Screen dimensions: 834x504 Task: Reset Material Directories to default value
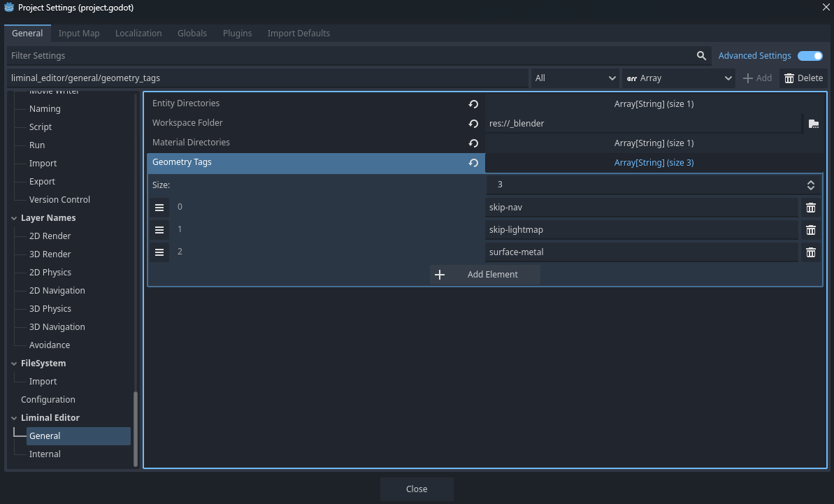pyautogui.click(x=473, y=143)
